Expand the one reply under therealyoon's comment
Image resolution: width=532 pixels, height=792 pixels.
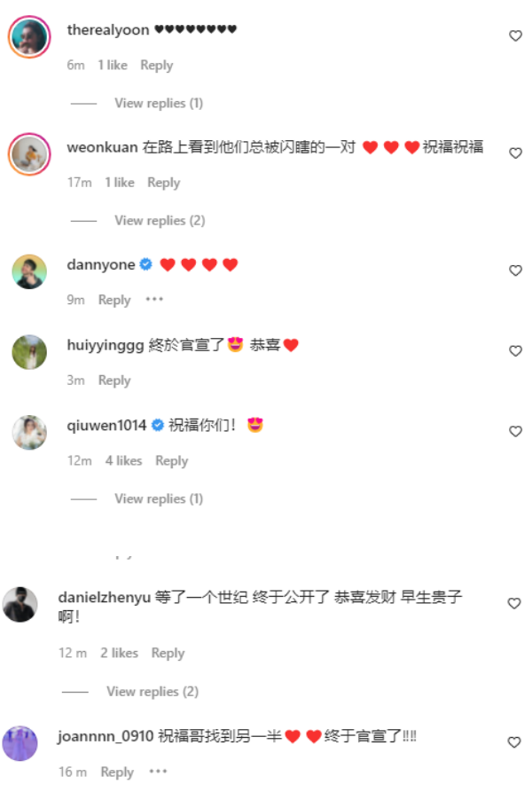coord(159,103)
